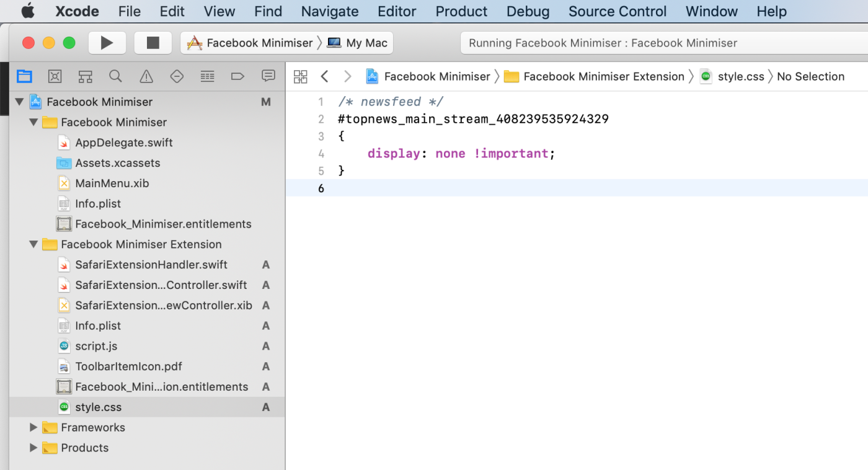Open the Product menu
The width and height of the screenshot is (868, 470).
[461, 11]
